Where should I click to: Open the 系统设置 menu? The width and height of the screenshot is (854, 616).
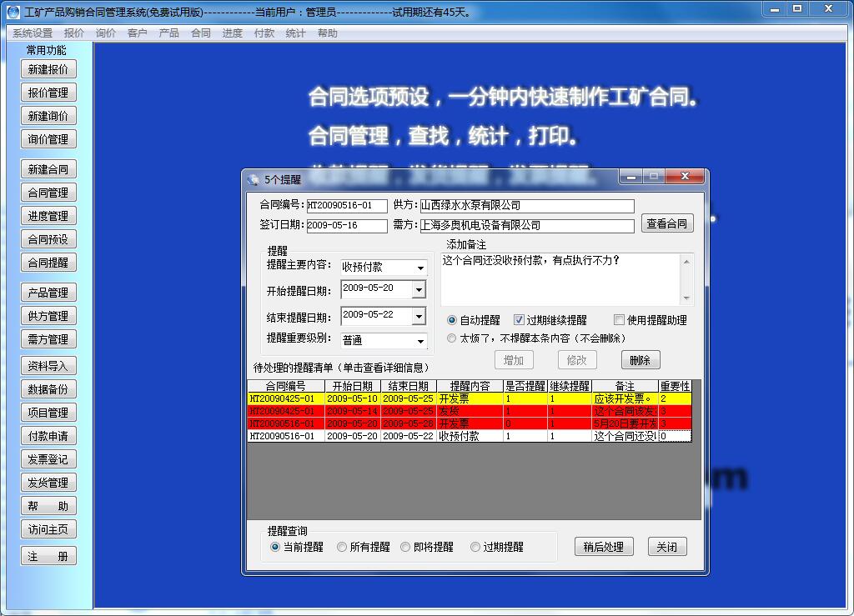(x=33, y=33)
